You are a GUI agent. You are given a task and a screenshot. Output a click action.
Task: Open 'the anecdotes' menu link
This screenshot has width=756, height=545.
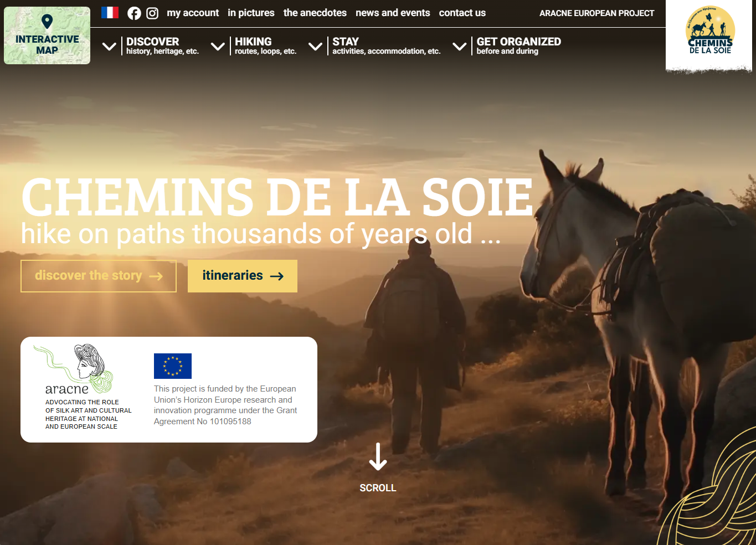(x=315, y=13)
